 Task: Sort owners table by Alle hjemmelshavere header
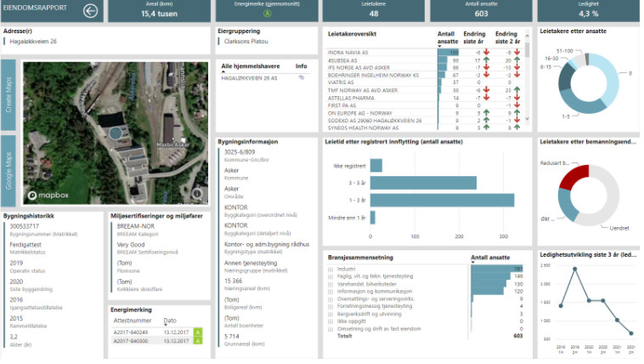coord(251,66)
